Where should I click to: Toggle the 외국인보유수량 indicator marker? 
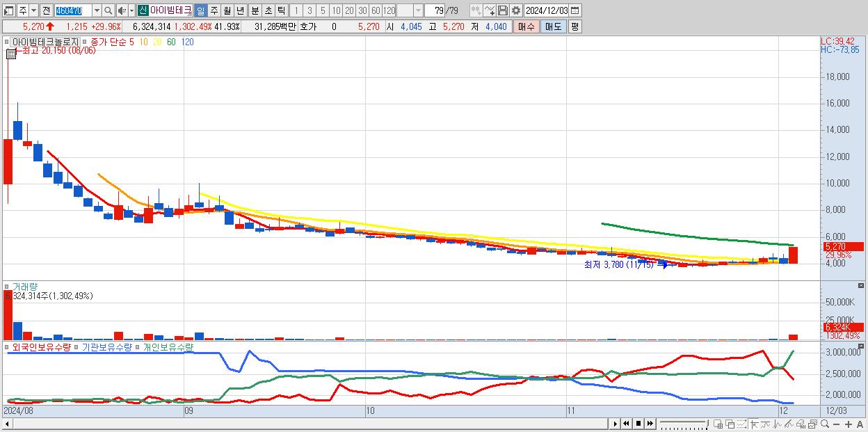[x=8, y=347]
